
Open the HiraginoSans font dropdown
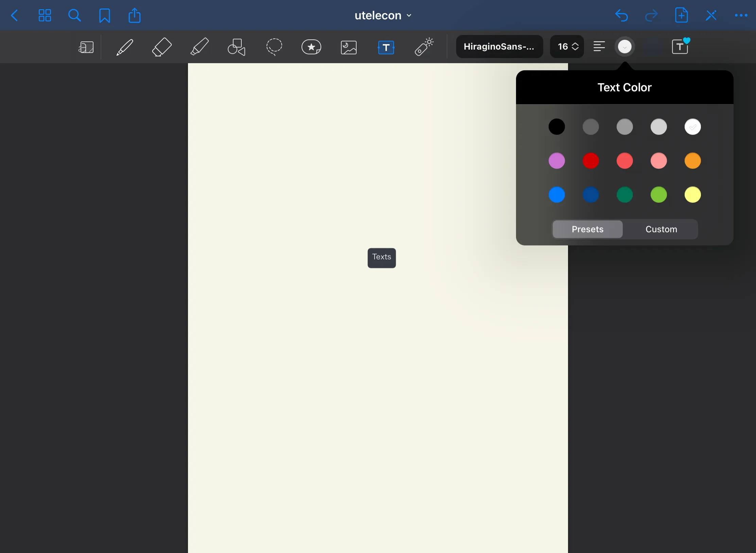[499, 47]
